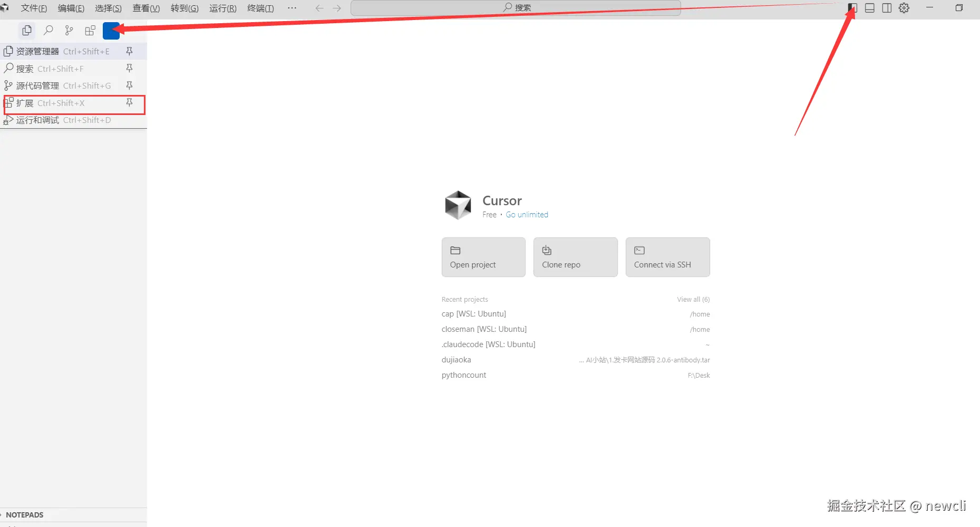Click the Clone repo button
This screenshot has height=527, width=980.
click(575, 257)
